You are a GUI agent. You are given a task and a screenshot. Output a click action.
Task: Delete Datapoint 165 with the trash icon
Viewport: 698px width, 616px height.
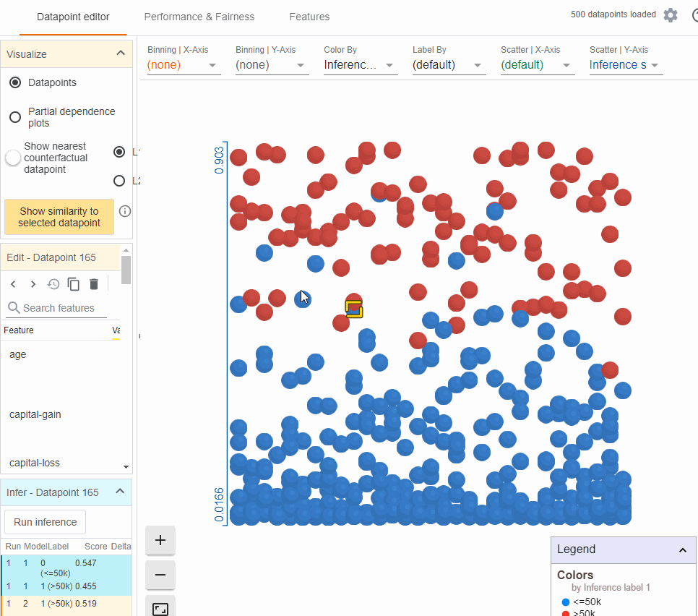coord(93,283)
